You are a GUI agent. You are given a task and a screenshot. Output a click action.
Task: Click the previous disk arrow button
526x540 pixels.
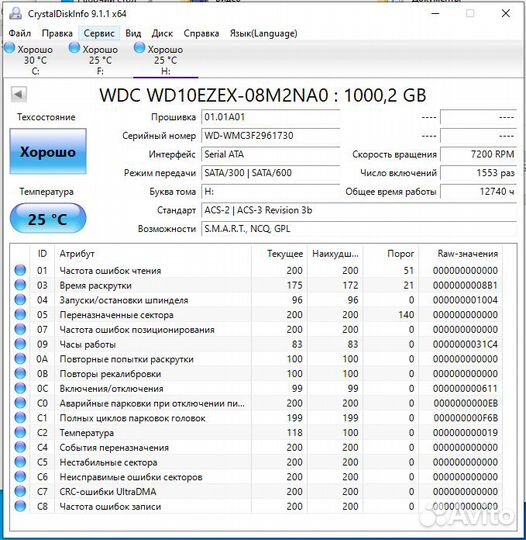[x=19, y=94]
